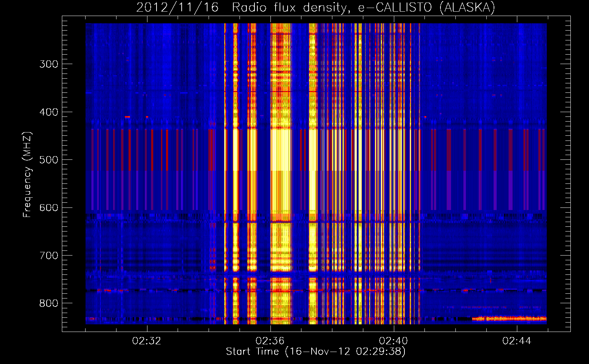This screenshot has width=589, height=364.
Task: Click the 500 frequency tick label
Action: 49,160
